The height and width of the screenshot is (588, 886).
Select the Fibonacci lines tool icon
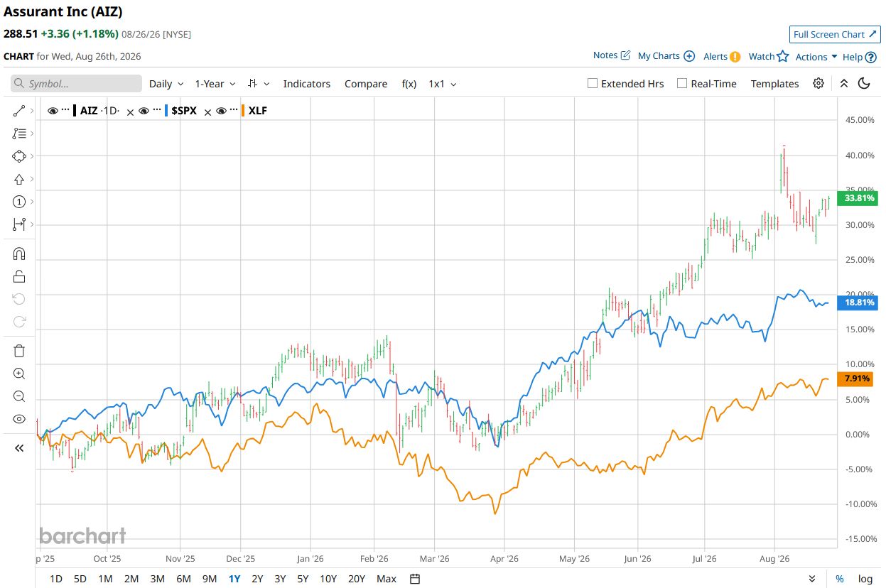(x=19, y=133)
